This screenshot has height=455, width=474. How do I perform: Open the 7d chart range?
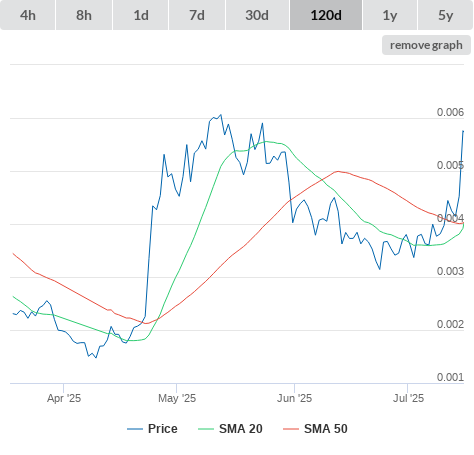197,15
